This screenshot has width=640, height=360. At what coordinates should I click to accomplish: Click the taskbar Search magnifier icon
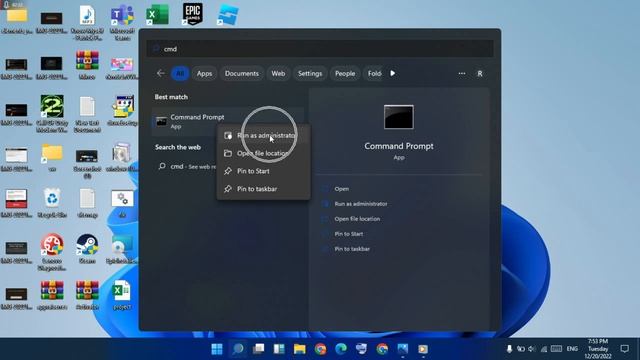click(238, 349)
